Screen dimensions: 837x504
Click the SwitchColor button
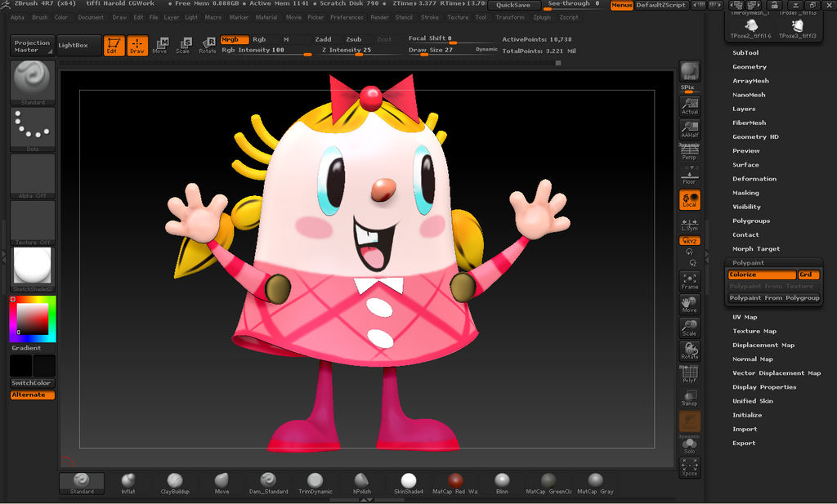pyautogui.click(x=33, y=383)
